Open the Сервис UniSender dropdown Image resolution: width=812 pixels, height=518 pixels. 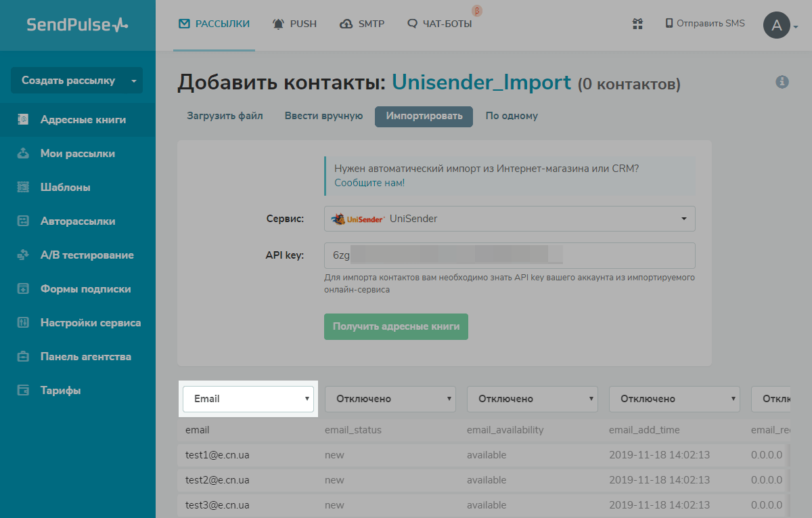coord(510,219)
